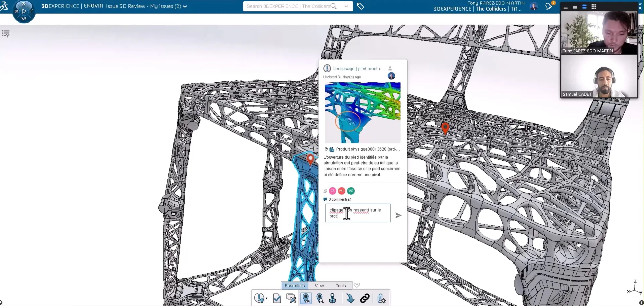Switch to the View tab

coord(319,286)
